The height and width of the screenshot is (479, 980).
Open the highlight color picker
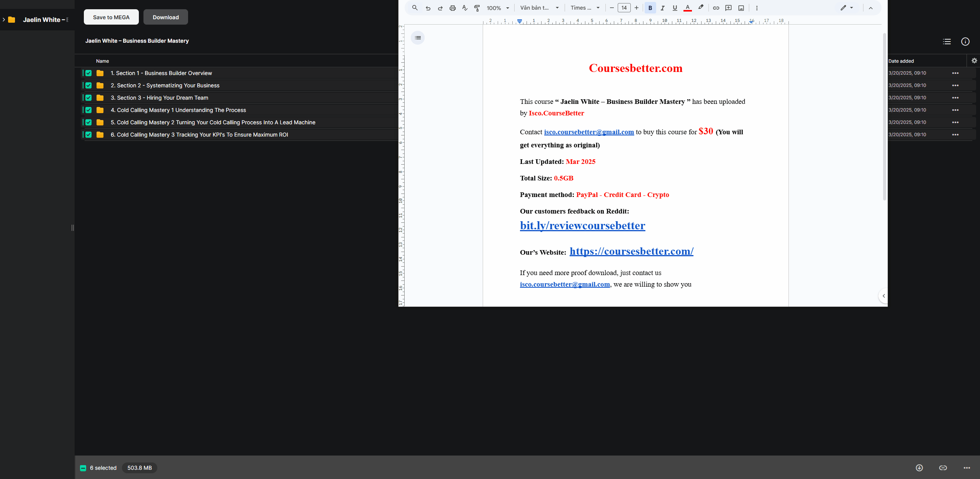click(700, 8)
